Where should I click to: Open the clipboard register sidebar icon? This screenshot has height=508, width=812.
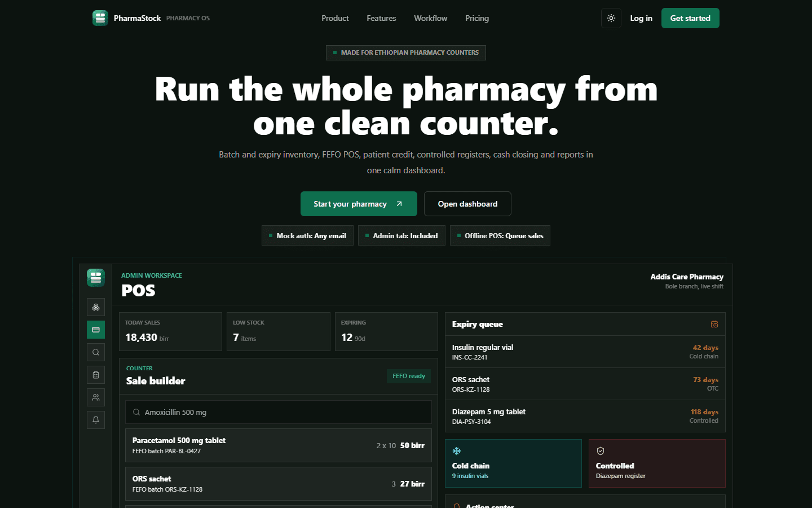click(96, 375)
